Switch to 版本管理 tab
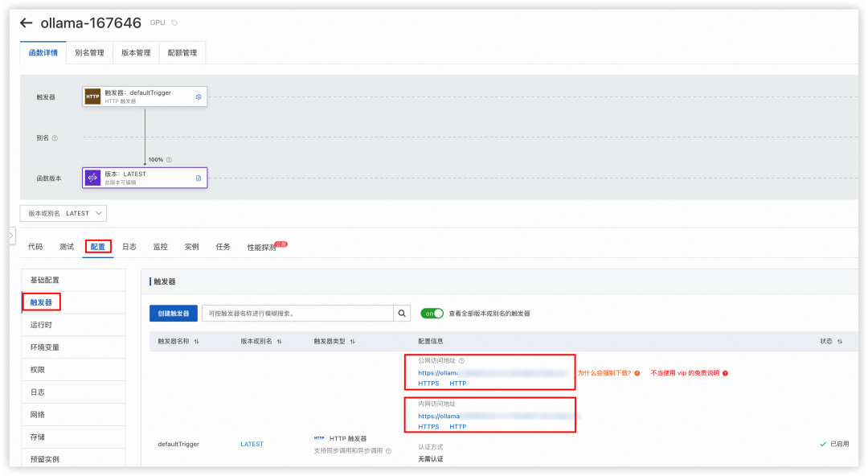 pyautogui.click(x=136, y=52)
